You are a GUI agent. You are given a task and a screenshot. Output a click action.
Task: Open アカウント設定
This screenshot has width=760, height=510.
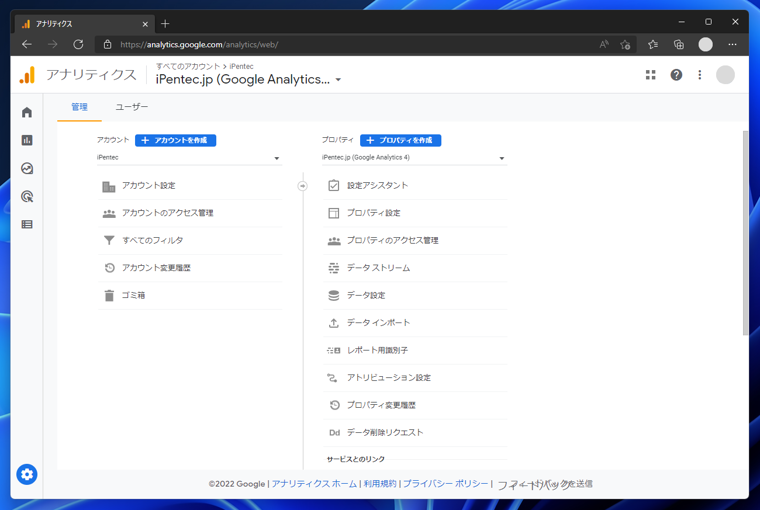190,186
